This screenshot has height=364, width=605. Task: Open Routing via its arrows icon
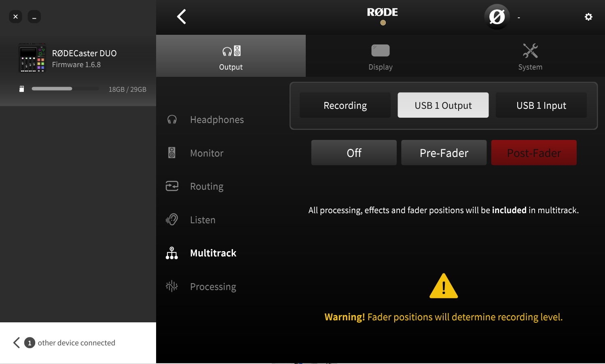[172, 186]
